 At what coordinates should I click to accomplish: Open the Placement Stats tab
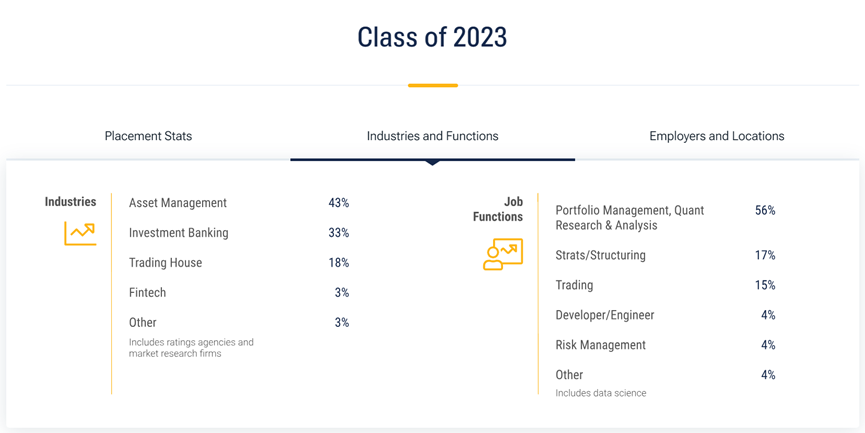[148, 136]
